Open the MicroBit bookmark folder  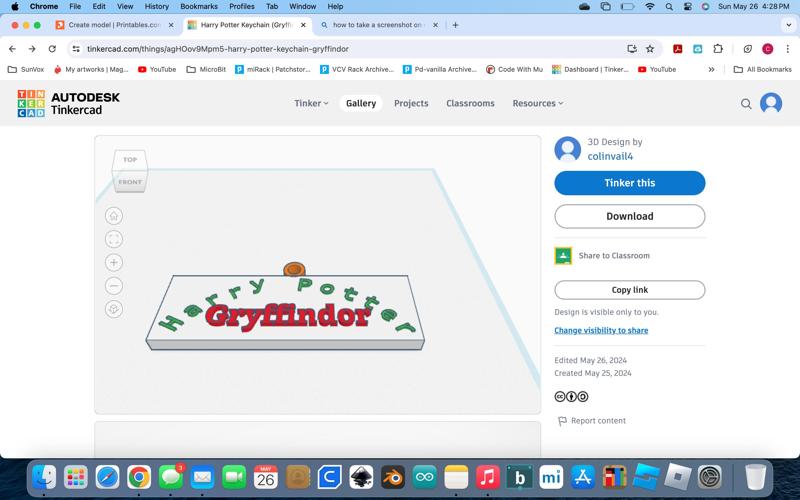[206, 69]
